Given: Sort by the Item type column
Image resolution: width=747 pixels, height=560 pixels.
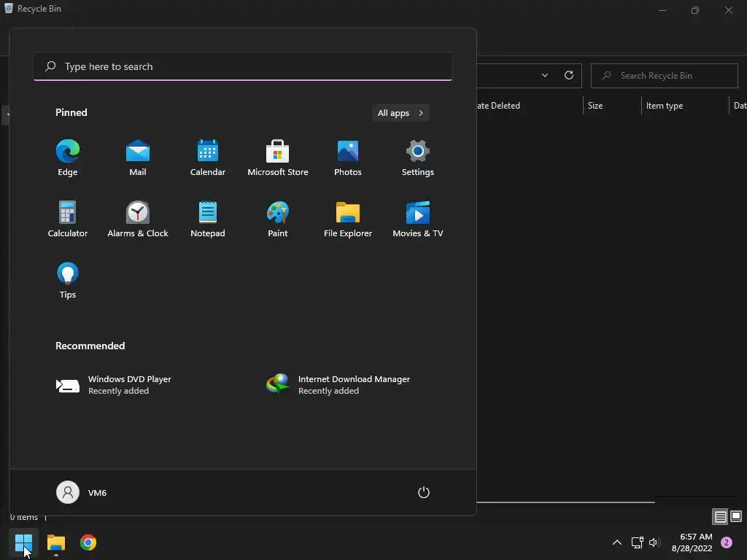Looking at the screenshot, I should click(x=685, y=106).
